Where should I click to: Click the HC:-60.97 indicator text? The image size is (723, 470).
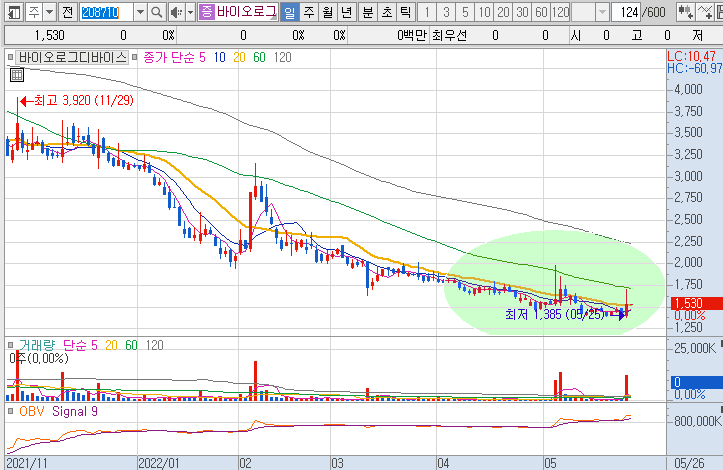(x=695, y=68)
